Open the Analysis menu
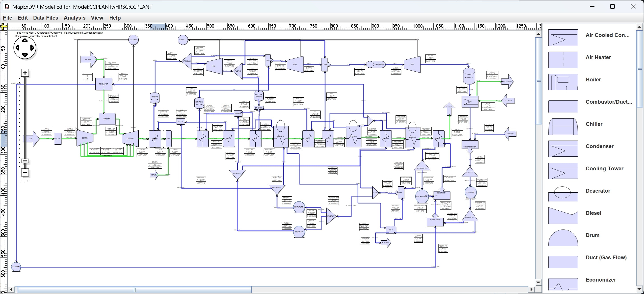Screen dimensions: 644x294 [x=75, y=18]
